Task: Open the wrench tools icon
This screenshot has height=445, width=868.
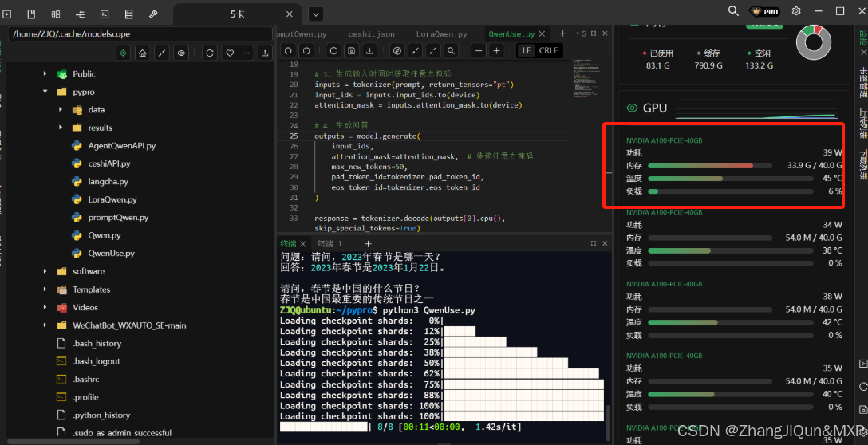Action: (153, 14)
